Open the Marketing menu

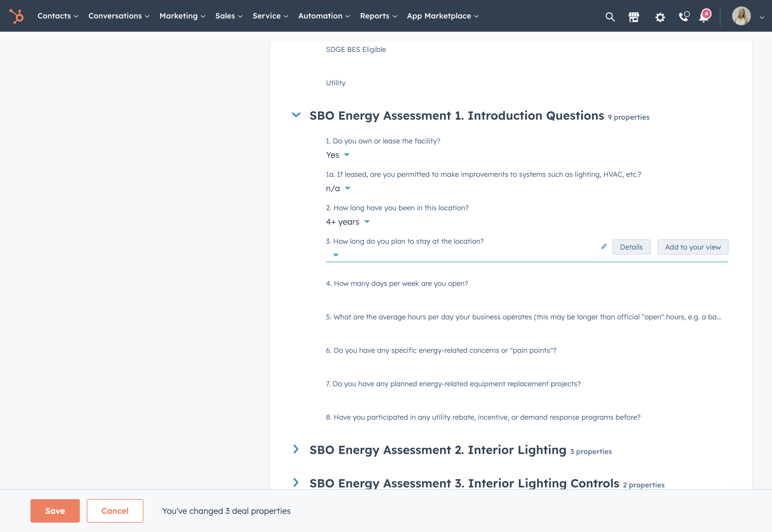pos(182,16)
